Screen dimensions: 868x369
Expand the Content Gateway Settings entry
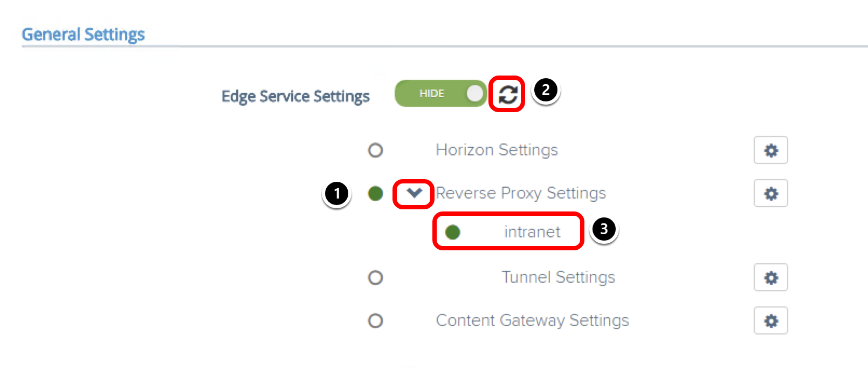click(376, 320)
